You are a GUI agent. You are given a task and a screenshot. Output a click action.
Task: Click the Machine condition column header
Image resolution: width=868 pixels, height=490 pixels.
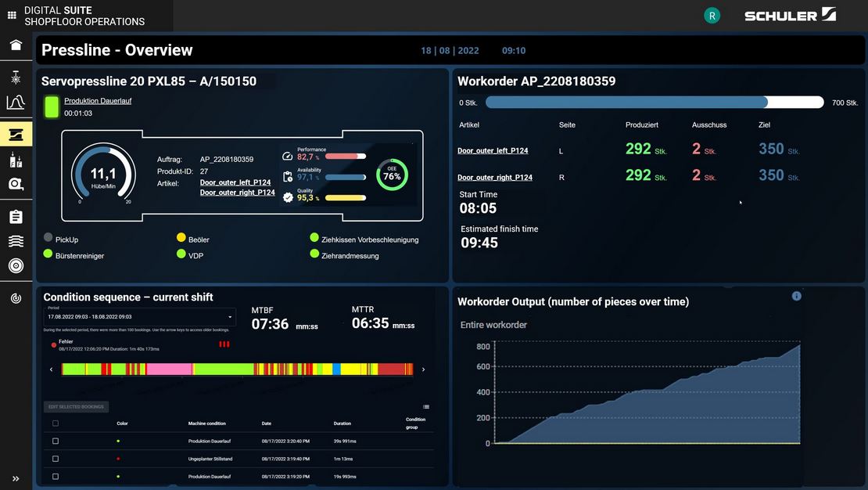(x=206, y=423)
